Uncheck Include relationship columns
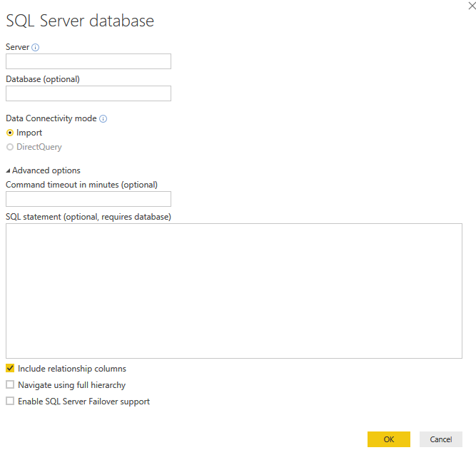This screenshot has width=476, height=460. click(x=10, y=369)
